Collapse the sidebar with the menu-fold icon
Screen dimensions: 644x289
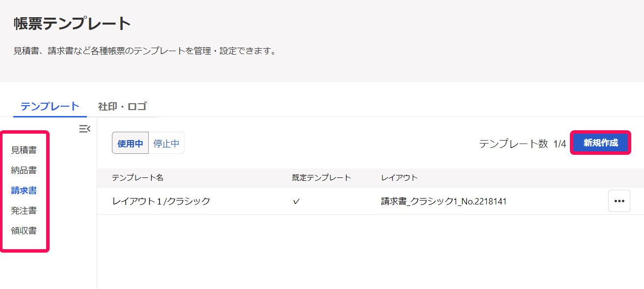[85, 129]
